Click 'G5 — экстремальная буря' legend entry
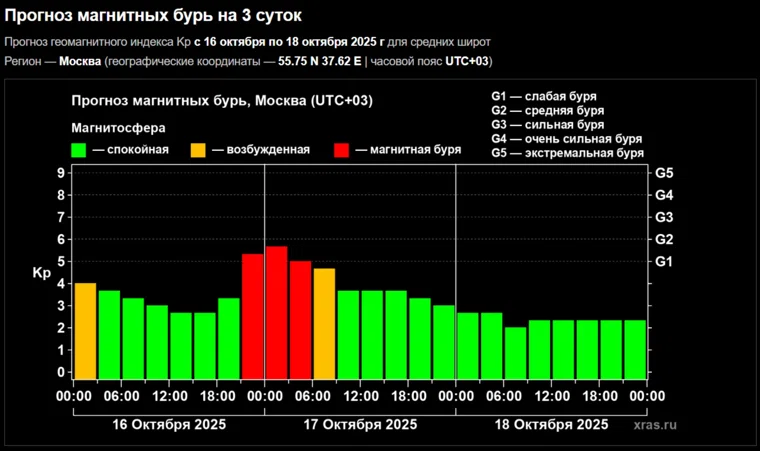This screenshot has height=451, width=760. click(x=567, y=153)
